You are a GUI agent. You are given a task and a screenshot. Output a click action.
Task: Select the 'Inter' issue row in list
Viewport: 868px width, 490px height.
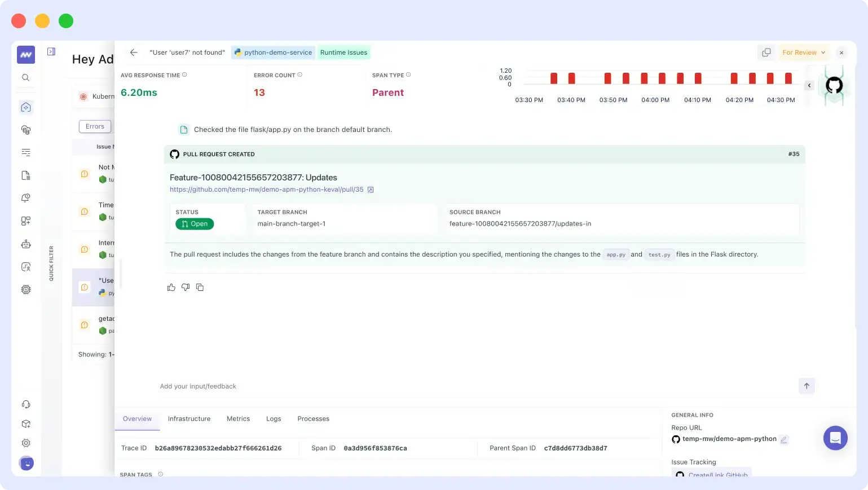pyautogui.click(x=94, y=249)
